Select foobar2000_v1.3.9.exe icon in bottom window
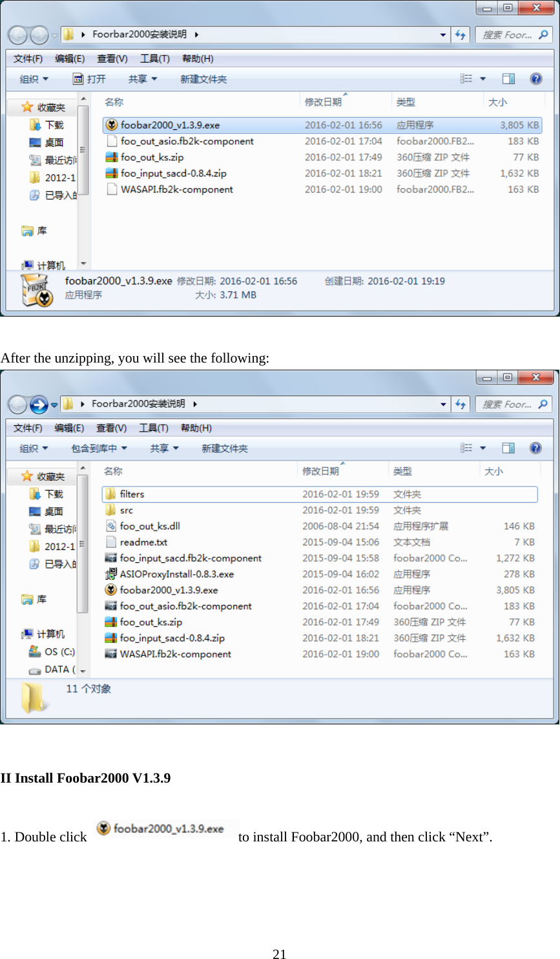This screenshot has width=560, height=959. click(110, 590)
